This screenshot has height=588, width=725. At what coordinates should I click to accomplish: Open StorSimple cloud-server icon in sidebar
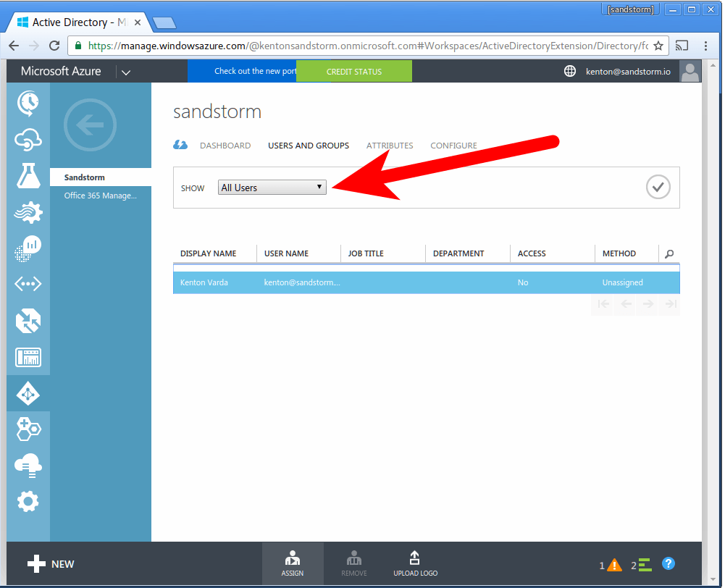[28, 466]
